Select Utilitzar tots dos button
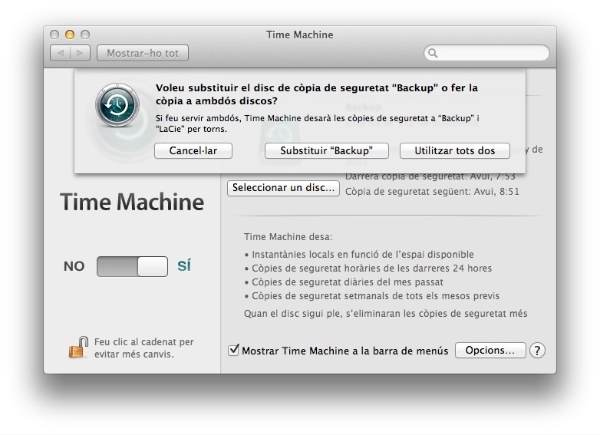 455,151
